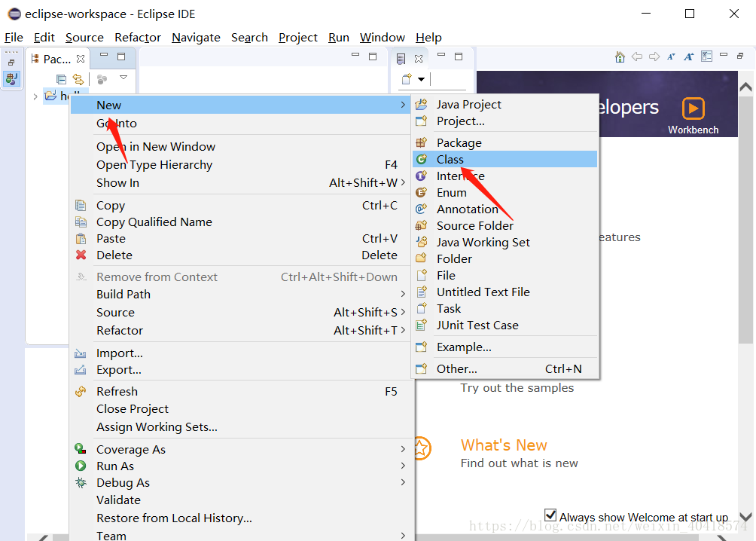
Task: Click Refresh in context menu
Action: (x=241, y=391)
